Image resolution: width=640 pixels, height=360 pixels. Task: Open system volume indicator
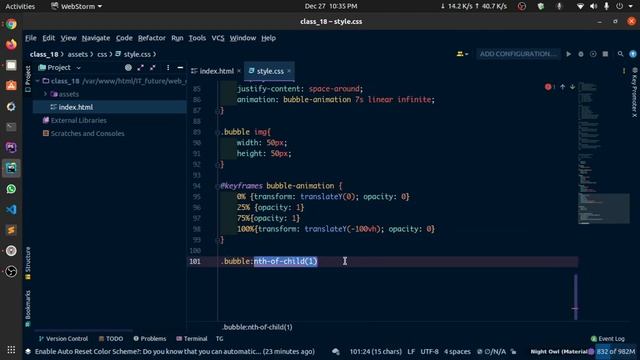[593, 6]
